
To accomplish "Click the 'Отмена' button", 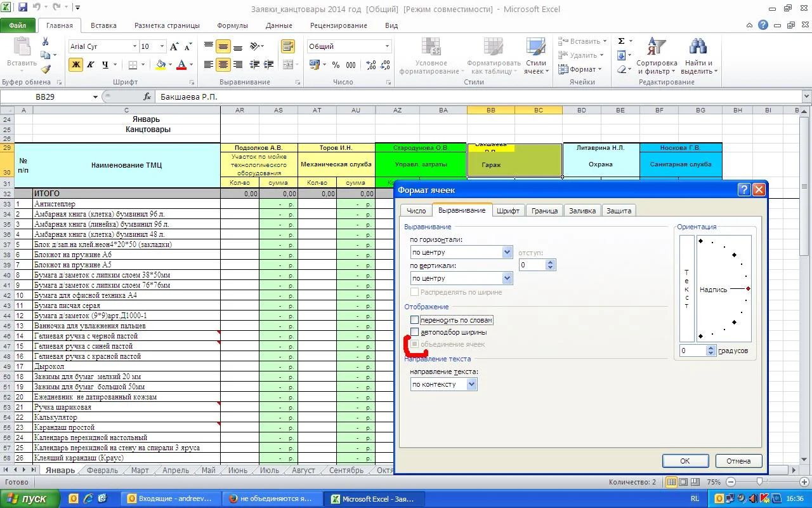I will pyautogui.click(x=738, y=461).
